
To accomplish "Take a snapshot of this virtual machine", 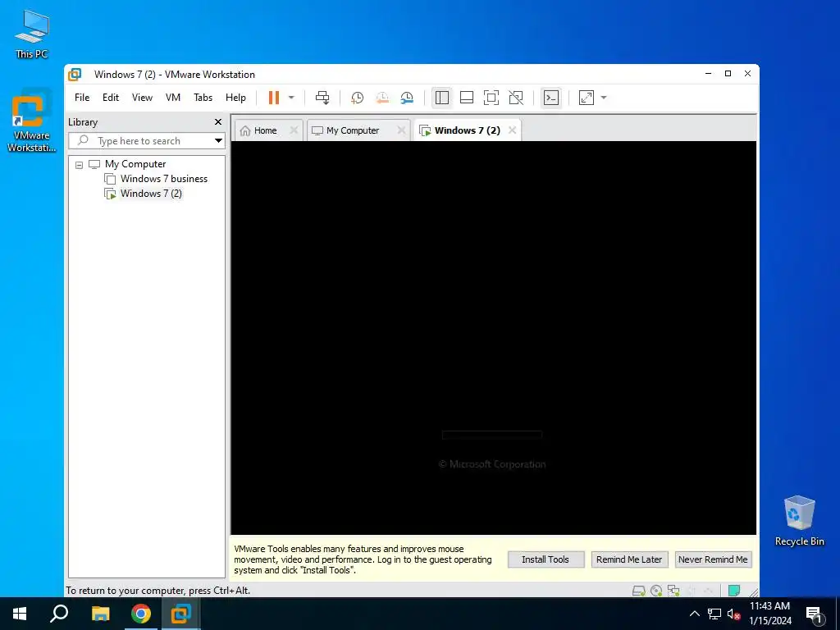I will tap(357, 98).
